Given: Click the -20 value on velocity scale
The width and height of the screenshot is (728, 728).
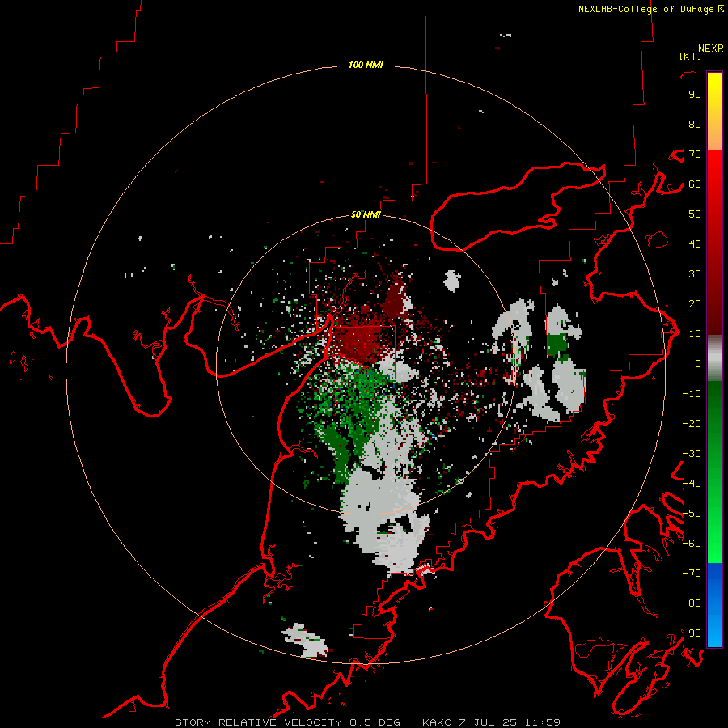Looking at the screenshot, I should [x=692, y=423].
